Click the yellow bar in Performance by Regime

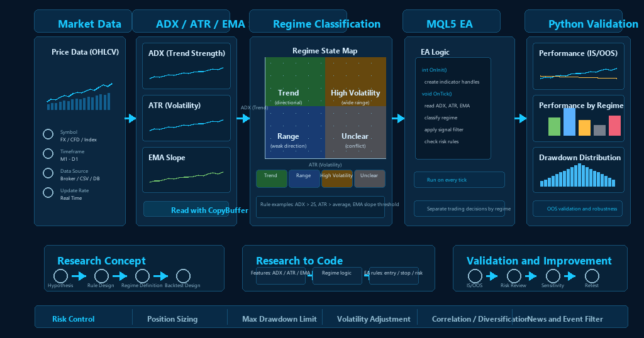click(x=584, y=128)
